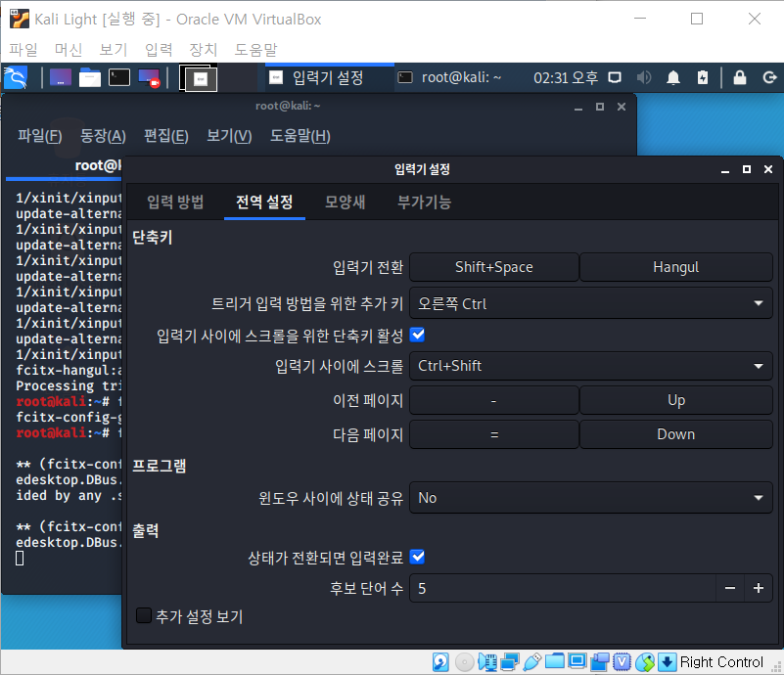Screen dimensions: 784x675
Task: Open VirtualBox '입력' menu
Action: tap(159, 50)
